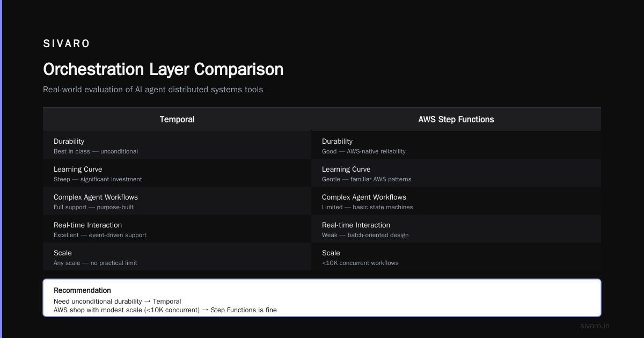Select Scale label in Temporal column
This screenshot has width=644, height=338.
(x=63, y=253)
